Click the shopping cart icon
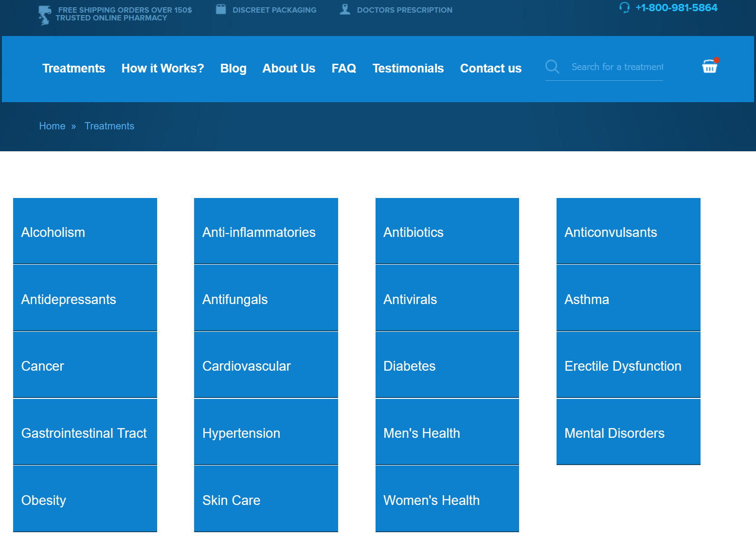Screen dimensions: 756x539 pos(709,67)
